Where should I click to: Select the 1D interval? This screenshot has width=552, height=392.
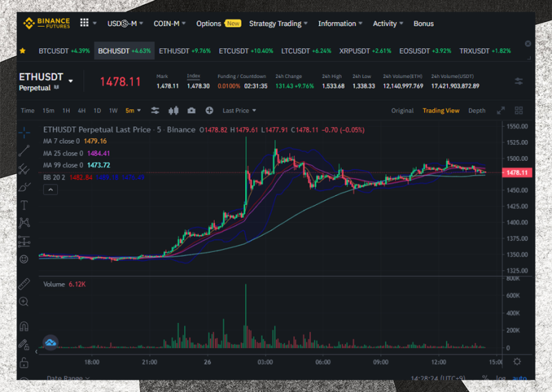tap(97, 110)
